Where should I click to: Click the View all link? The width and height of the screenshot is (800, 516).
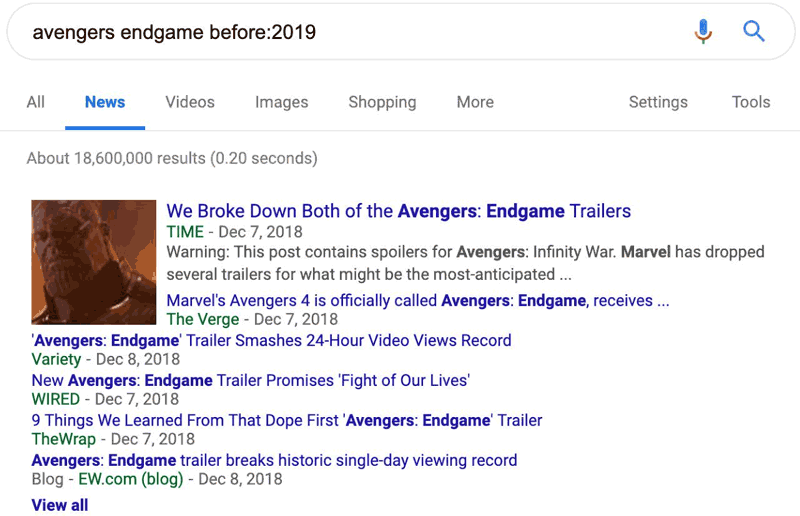tap(60, 504)
